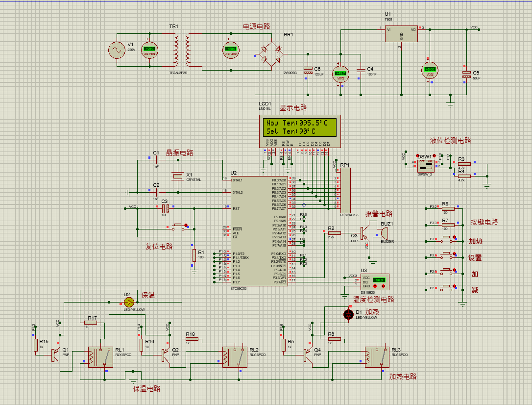Select the X1 crystal oscillator
532x405 pixels.
tap(177, 177)
